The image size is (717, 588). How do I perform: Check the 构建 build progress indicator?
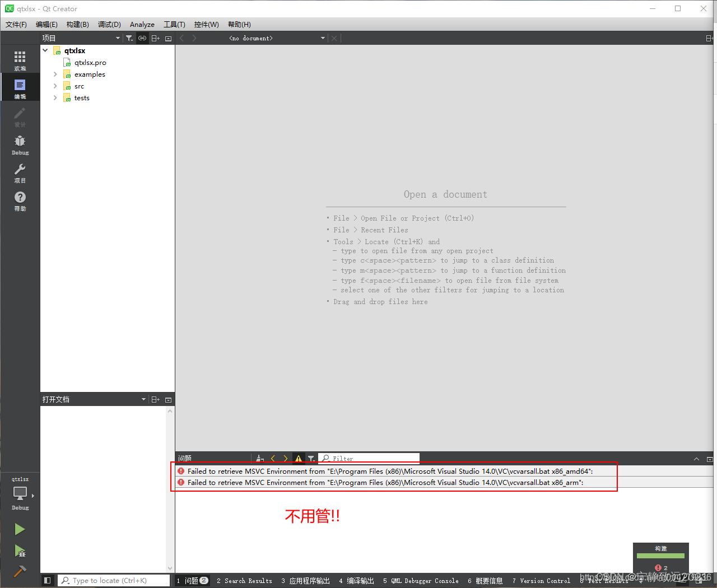click(x=661, y=557)
